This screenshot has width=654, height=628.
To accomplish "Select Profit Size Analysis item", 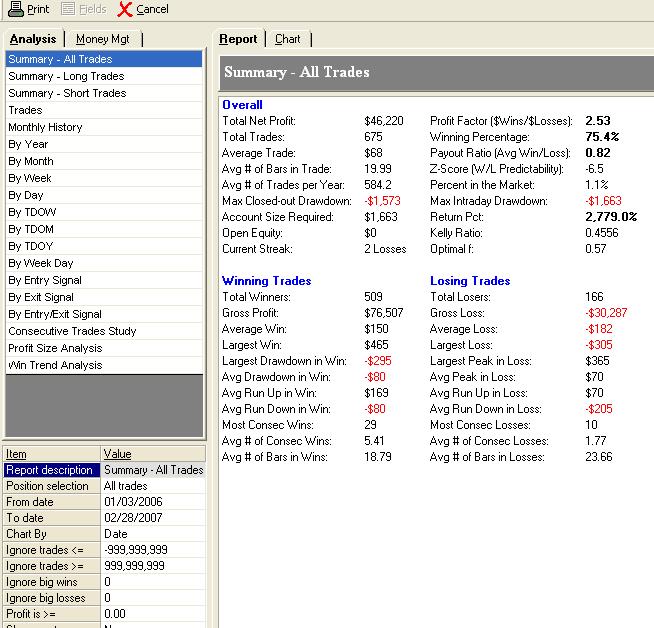I will click(x=55, y=348).
